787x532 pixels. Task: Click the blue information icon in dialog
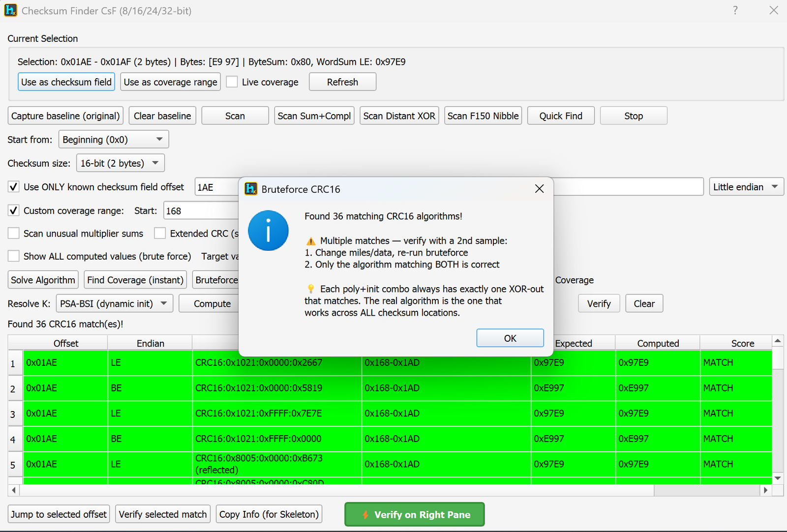pyautogui.click(x=268, y=231)
